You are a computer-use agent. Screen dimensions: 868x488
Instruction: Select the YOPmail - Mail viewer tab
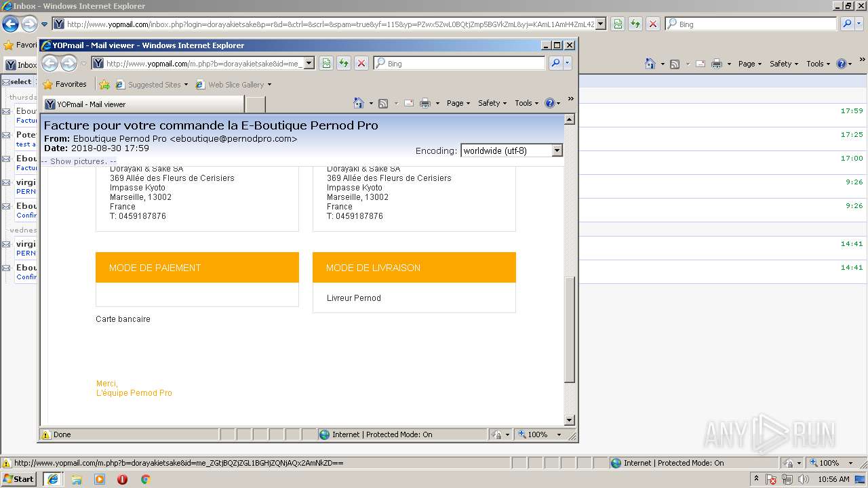click(143, 104)
